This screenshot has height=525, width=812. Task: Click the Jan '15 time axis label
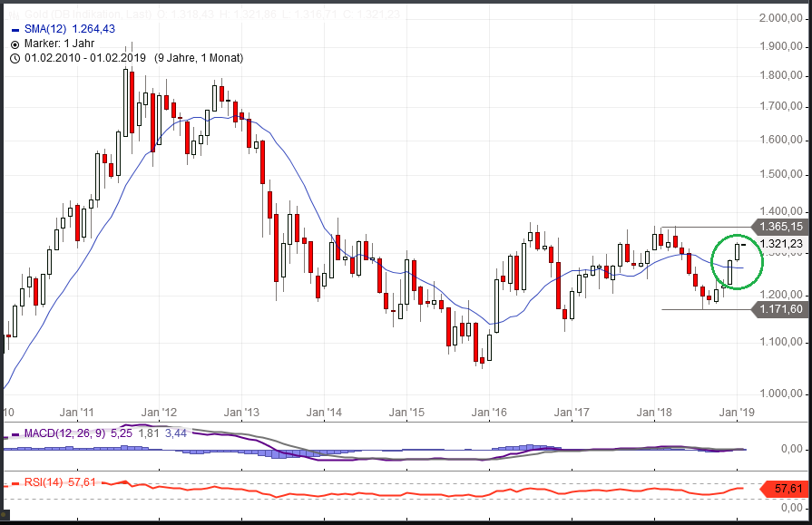(406, 413)
